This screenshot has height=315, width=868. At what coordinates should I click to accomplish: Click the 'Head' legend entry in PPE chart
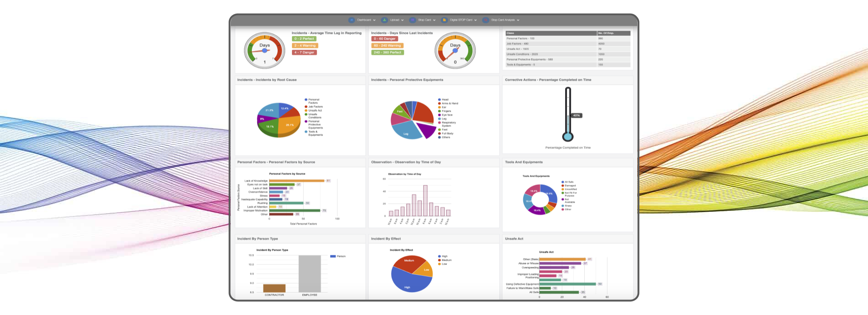(x=443, y=100)
